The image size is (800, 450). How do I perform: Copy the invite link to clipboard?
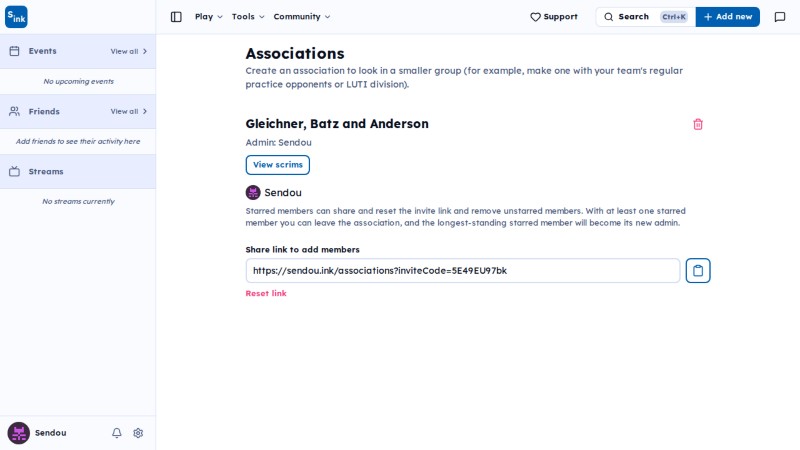click(x=698, y=270)
